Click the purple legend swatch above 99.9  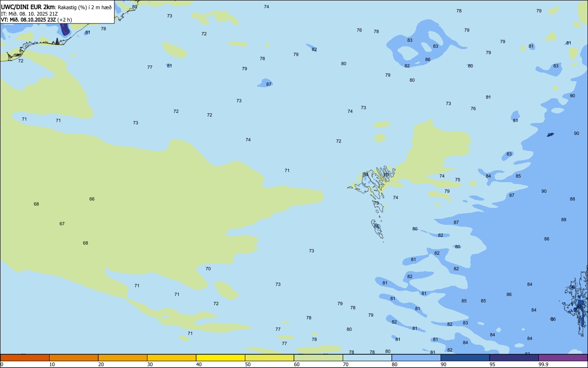(x=563, y=357)
